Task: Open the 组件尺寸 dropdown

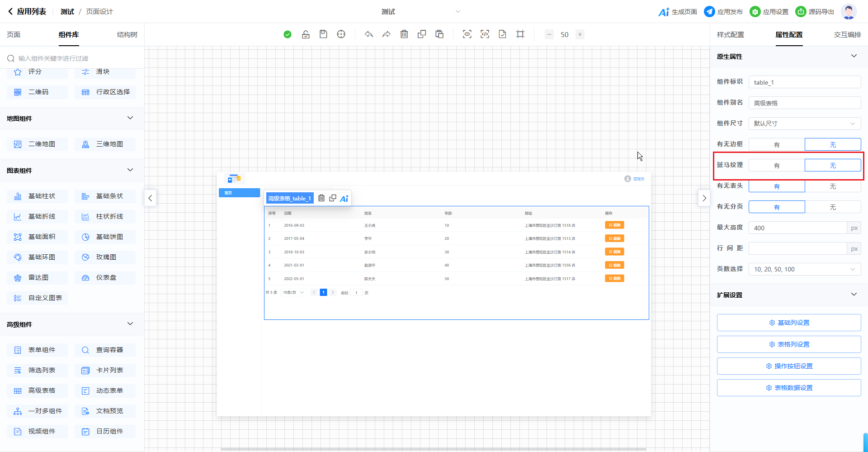Action: [805, 124]
